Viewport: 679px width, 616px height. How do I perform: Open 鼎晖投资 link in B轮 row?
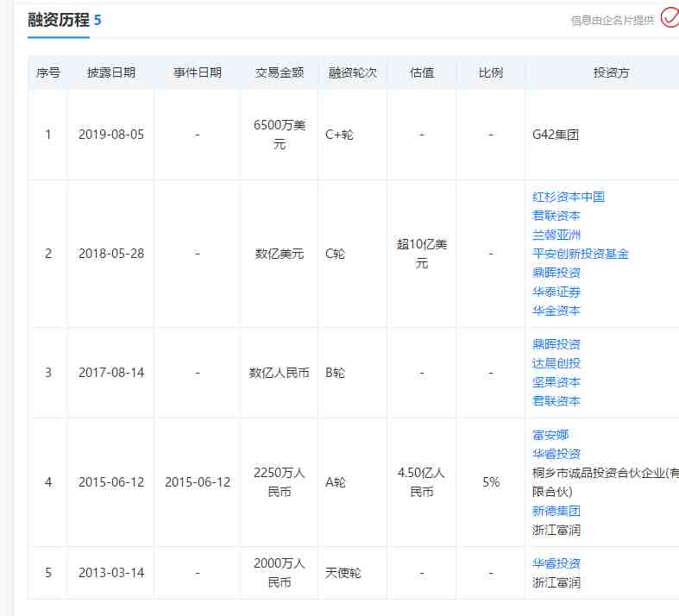click(x=556, y=344)
